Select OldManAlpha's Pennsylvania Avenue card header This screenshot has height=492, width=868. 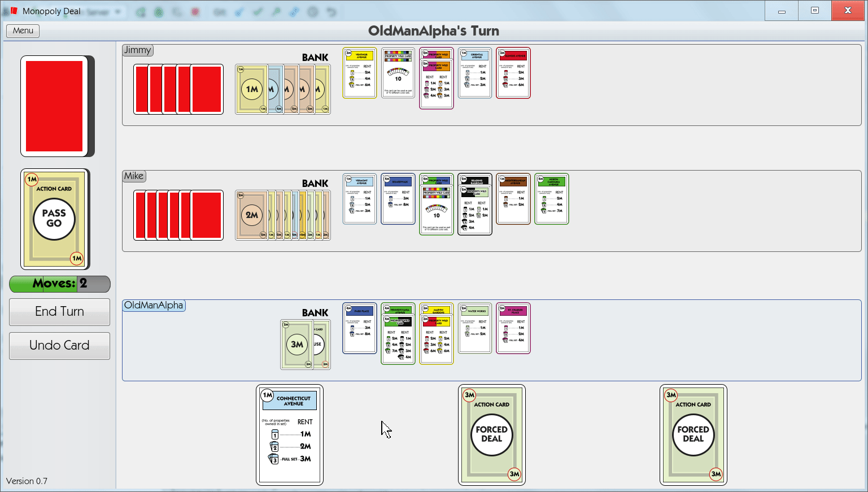pos(398,309)
